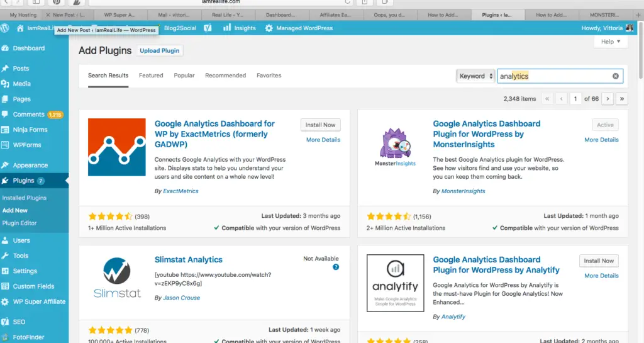The height and width of the screenshot is (343, 644).
Task: Open More Details for ExactMetrics plugin
Action: [x=323, y=140]
